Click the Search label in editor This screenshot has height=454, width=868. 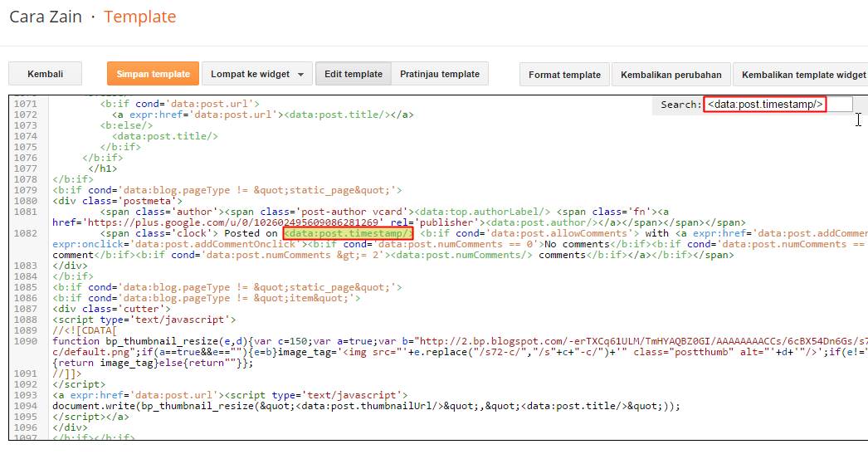[681, 104]
